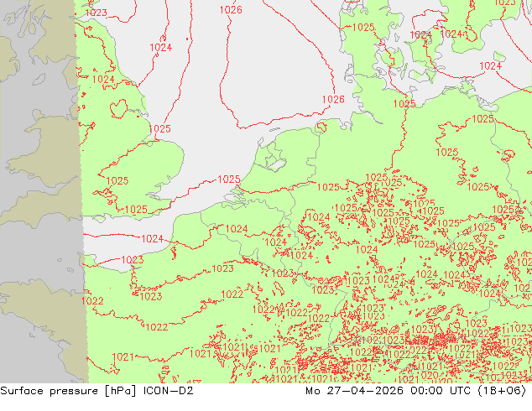This screenshot has height=411, width=532.
Task: Select the "ICON-D2" model name text
Action: pos(169,391)
